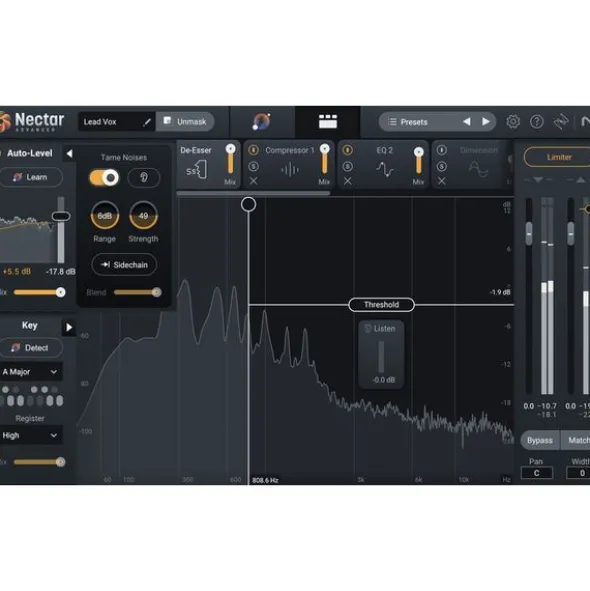Click the Nectar logo

coord(32,122)
